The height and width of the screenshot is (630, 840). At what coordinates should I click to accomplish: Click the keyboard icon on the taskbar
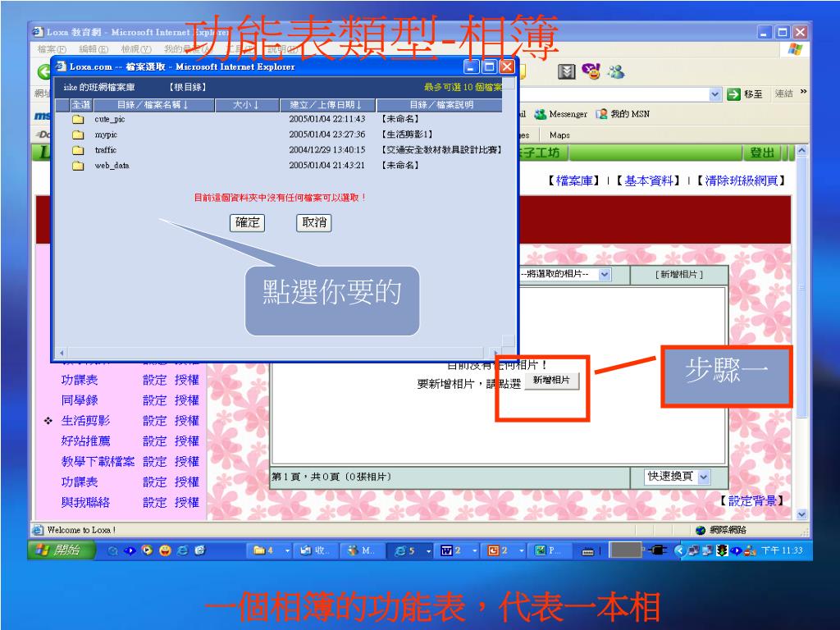tap(587, 551)
